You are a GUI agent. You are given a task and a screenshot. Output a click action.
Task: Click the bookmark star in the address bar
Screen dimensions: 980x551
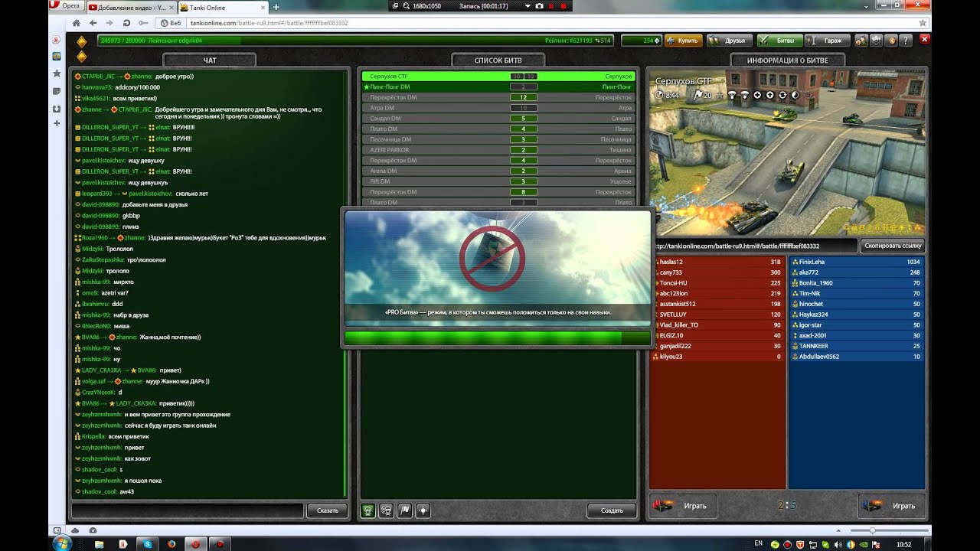coord(921,23)
